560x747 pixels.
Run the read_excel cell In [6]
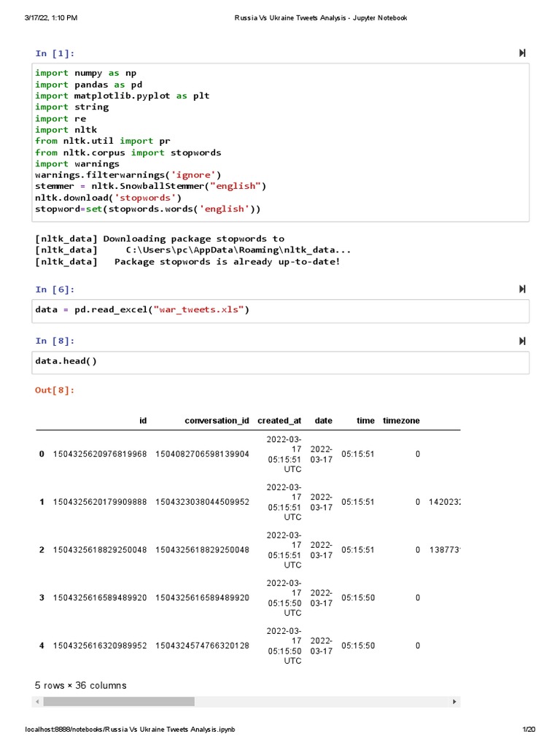(522, 289)
